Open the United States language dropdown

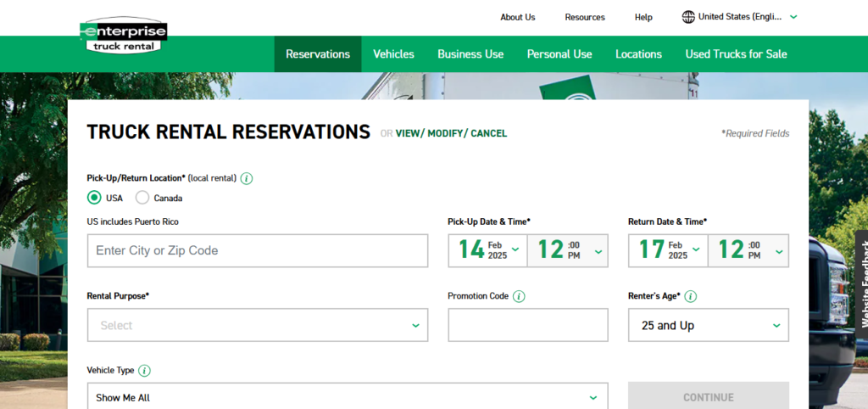(x=739, y=17)
